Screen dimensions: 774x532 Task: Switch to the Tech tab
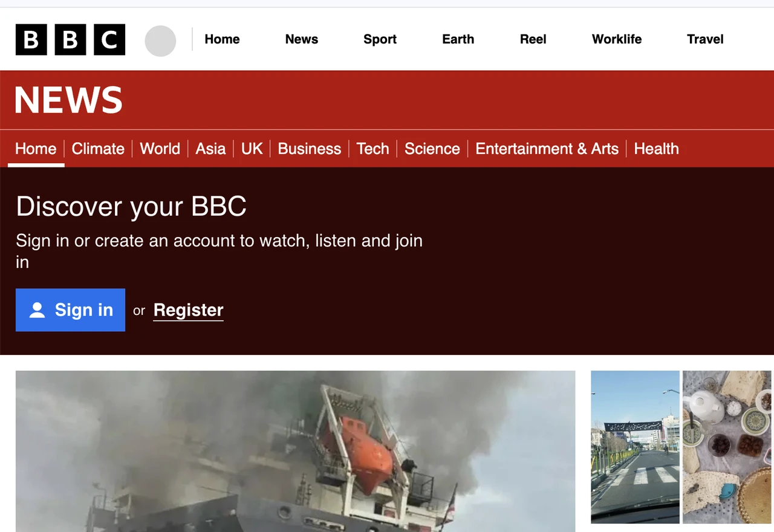click(372, 149)
